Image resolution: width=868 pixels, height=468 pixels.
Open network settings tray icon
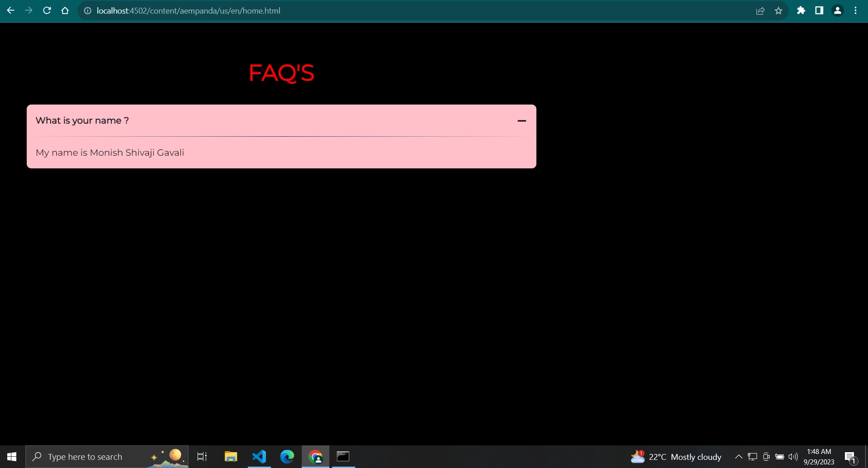coord(752,457)
